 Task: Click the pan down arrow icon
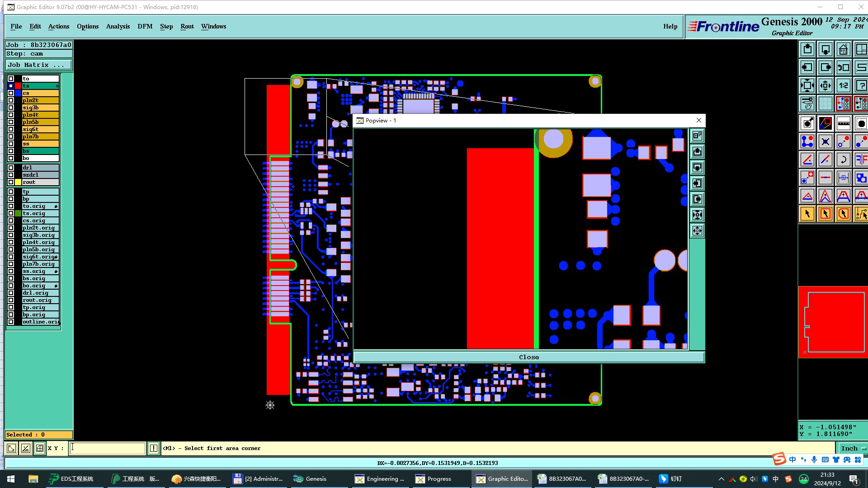click(826, 49)
